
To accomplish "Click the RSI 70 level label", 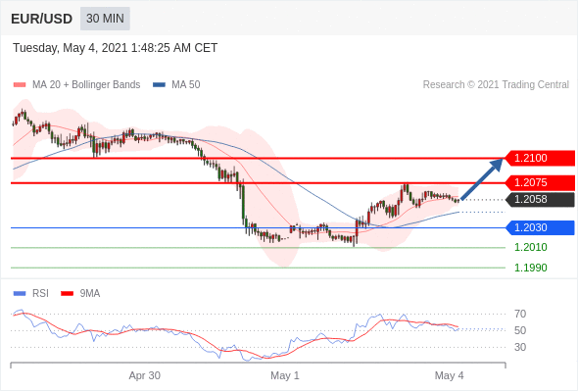I will coord(520,315).
